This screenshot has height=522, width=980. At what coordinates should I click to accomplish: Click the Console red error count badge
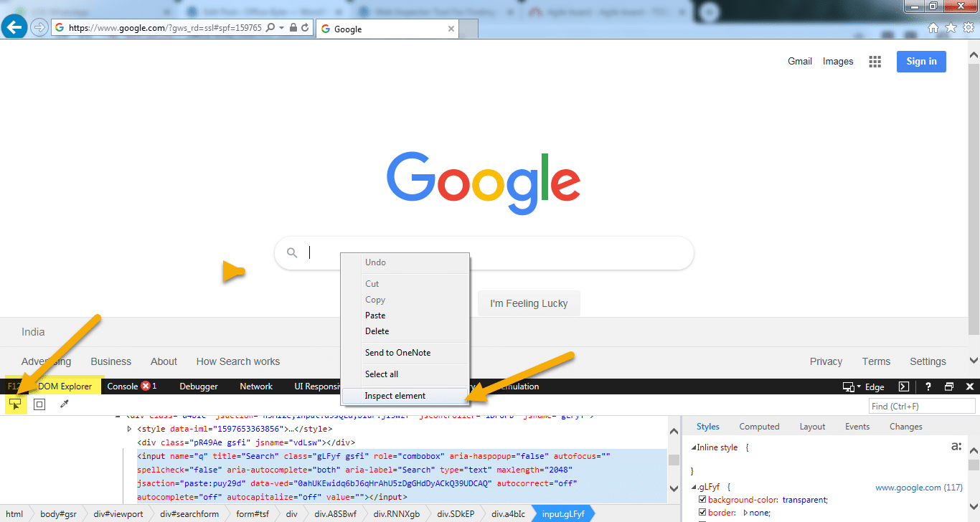[x=146, y=386]
